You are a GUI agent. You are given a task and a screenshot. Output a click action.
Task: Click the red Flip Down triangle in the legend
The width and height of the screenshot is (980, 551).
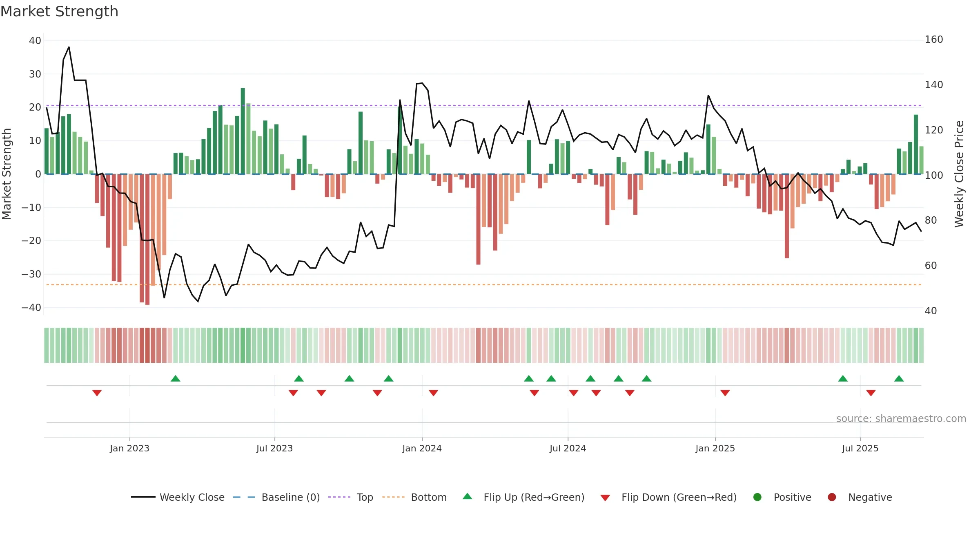pos(605,498)
